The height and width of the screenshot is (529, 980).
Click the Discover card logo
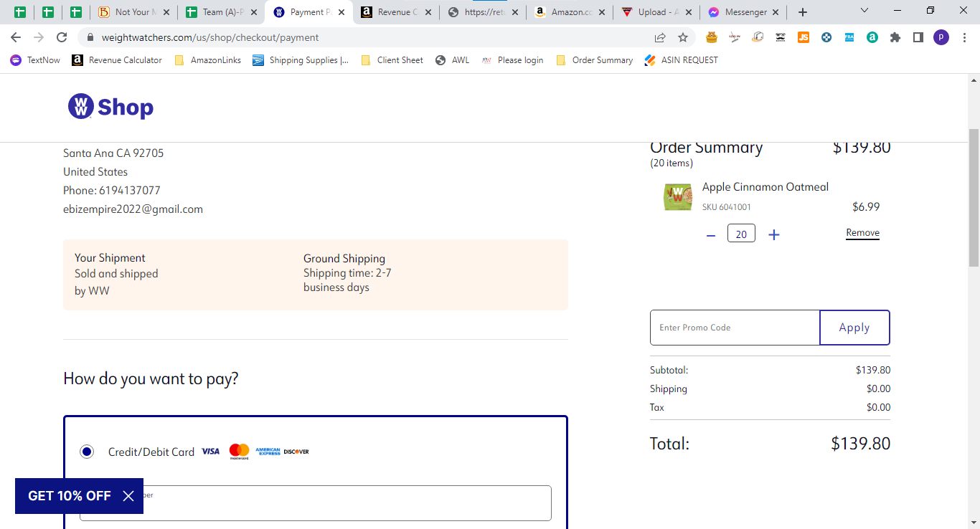coord(296,452)
